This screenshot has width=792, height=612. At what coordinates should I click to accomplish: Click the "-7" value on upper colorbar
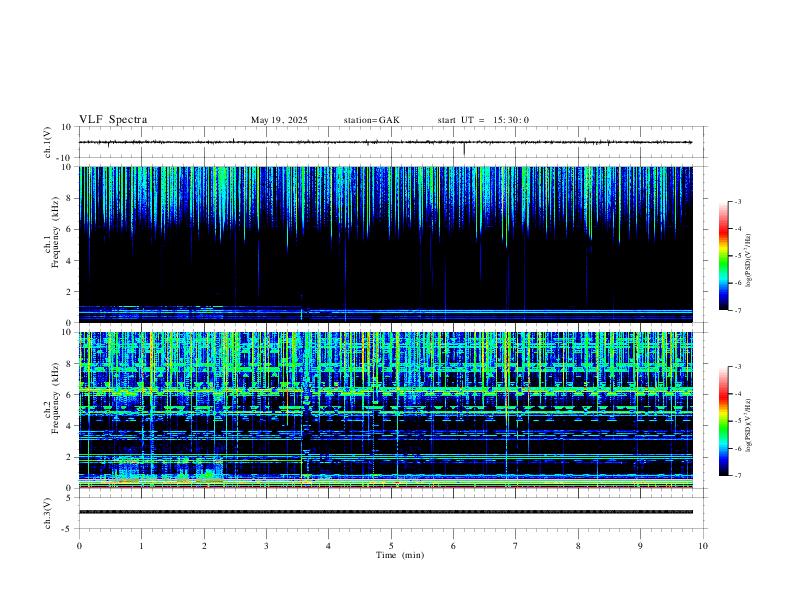pos(737,310)
